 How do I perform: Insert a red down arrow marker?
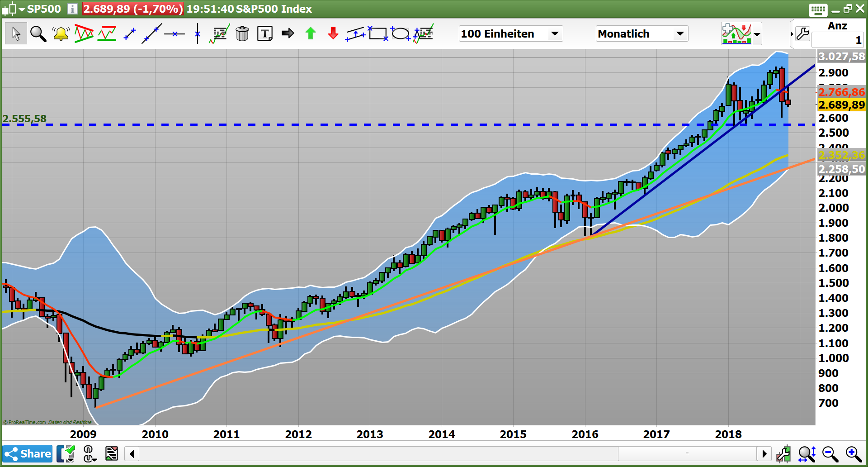(333, 33)
